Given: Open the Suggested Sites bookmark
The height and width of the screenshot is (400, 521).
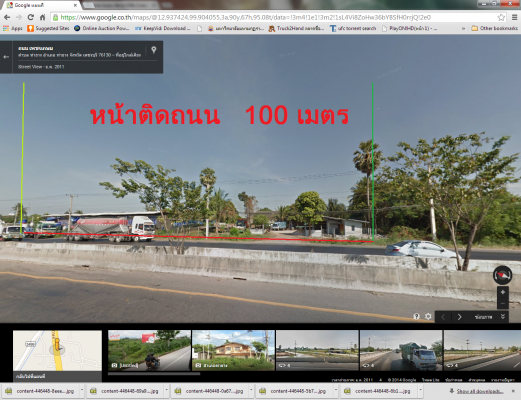Looking at the screenshot, I should click(x=48, y=28).
